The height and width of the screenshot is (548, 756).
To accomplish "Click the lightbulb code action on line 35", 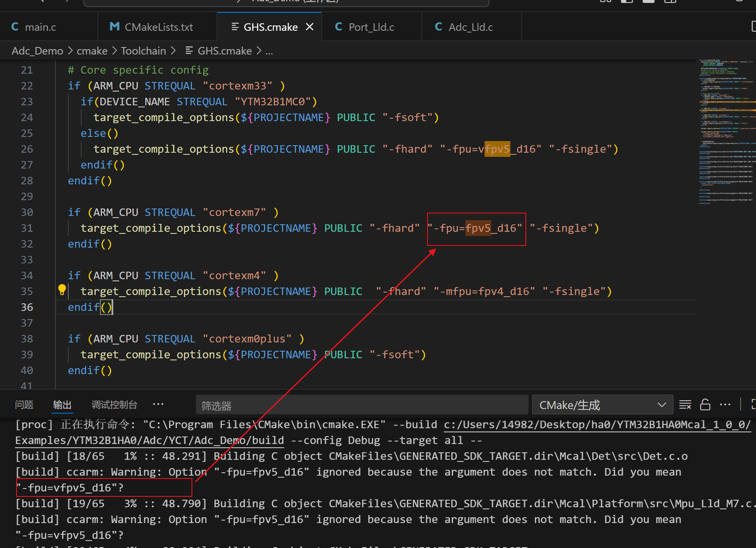I will pyautogui.click(x=62, y=290).
